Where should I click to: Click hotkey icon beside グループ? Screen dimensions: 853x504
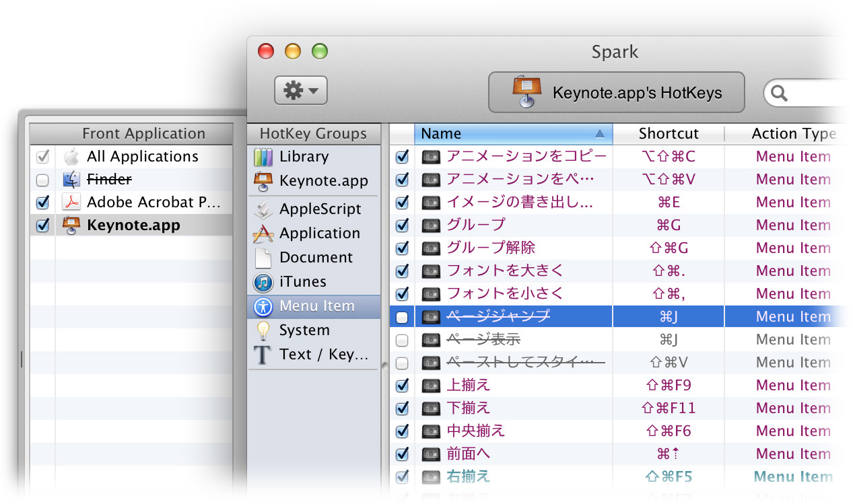tap(431, 225)
